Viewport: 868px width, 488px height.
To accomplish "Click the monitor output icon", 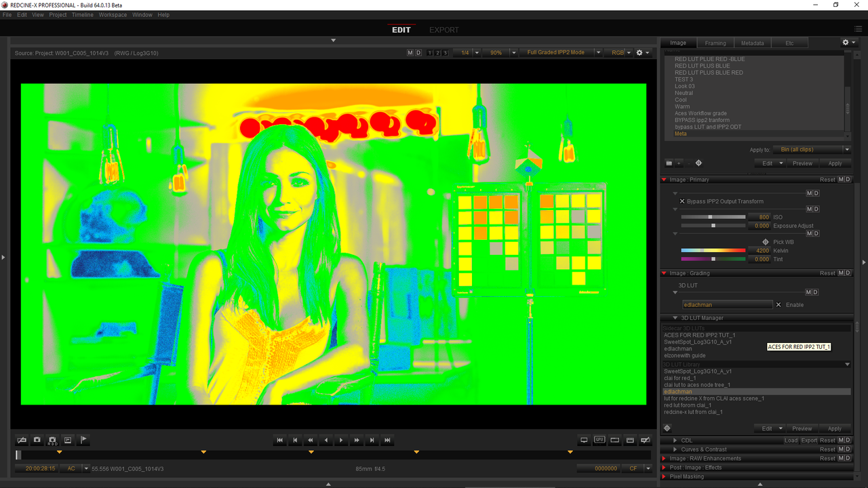I will click(x=584, y=440).
